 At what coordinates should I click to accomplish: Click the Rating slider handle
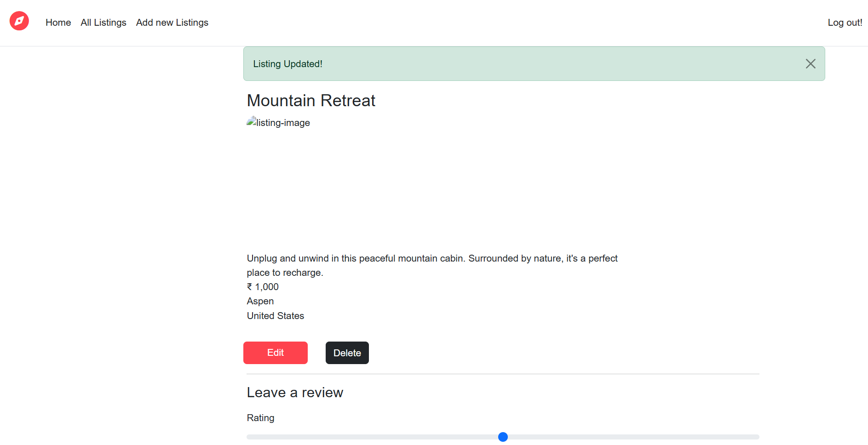point(503,437)
